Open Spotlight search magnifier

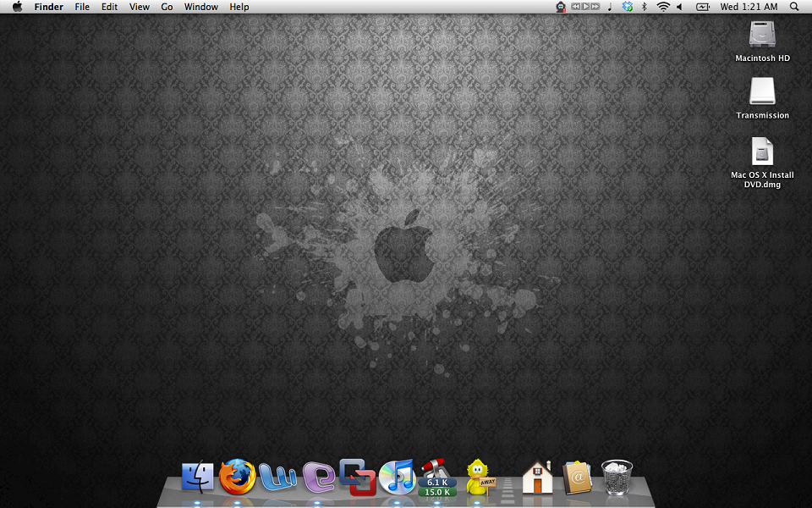click(x=794, y=7)
